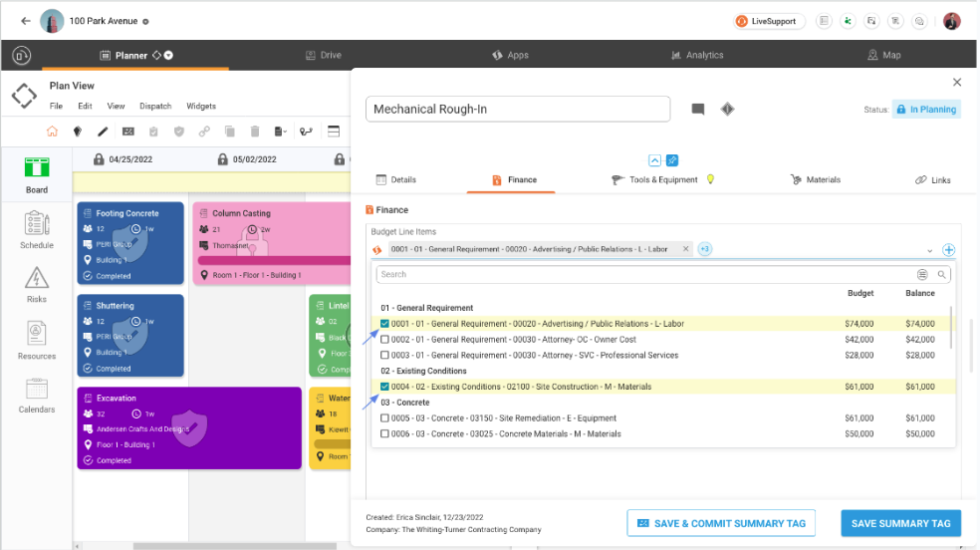Open the conversations chat bubbles icon

(x=919, y=21)
